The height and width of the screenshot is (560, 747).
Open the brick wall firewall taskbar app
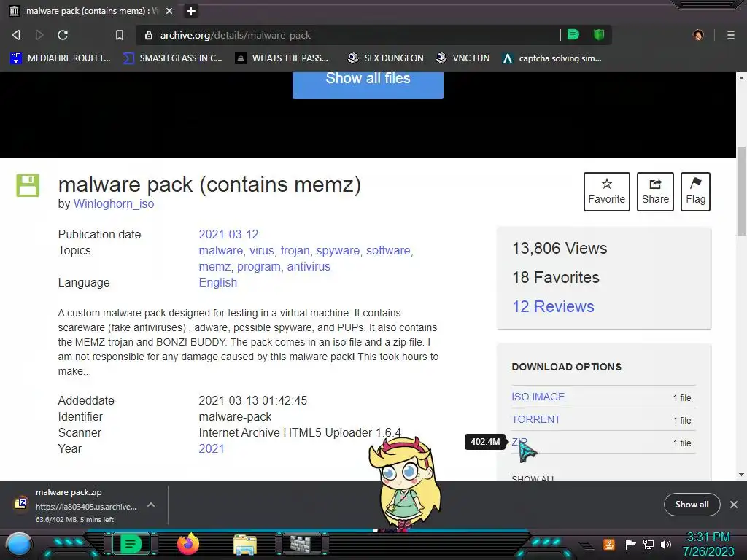(301, 544)
